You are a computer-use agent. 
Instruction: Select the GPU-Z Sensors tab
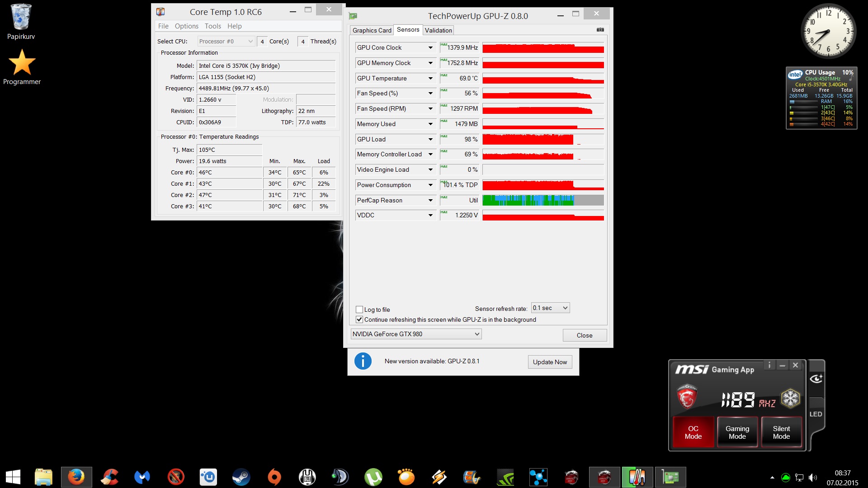pyautogui.click(x=408, y=29)
